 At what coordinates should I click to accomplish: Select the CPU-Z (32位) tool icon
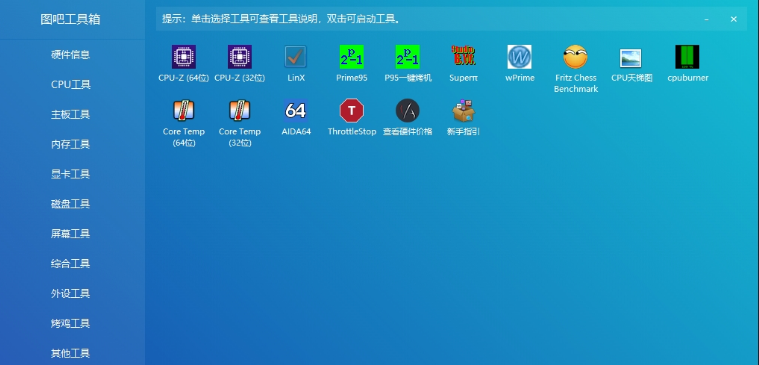click(x=240, y=57)
